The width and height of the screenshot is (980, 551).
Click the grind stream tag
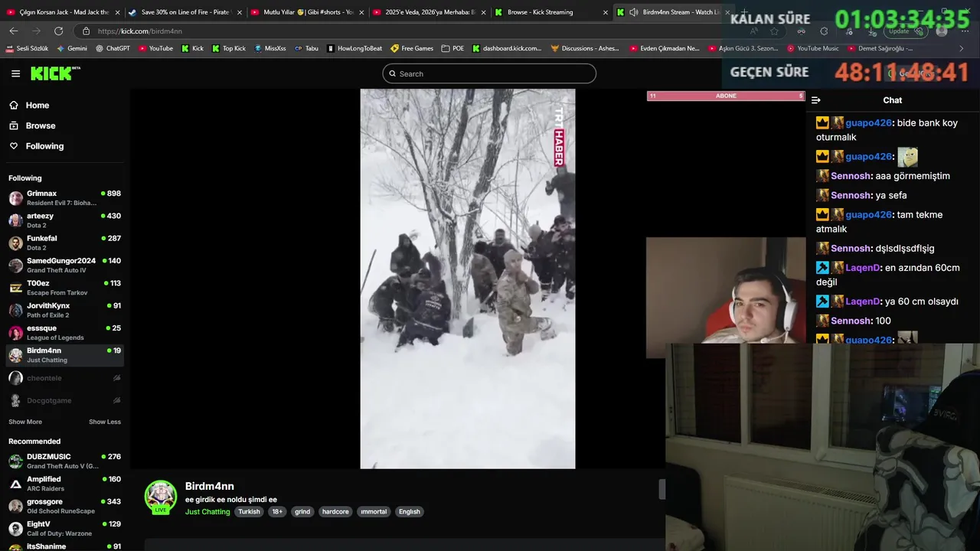[x=302, y=512]
